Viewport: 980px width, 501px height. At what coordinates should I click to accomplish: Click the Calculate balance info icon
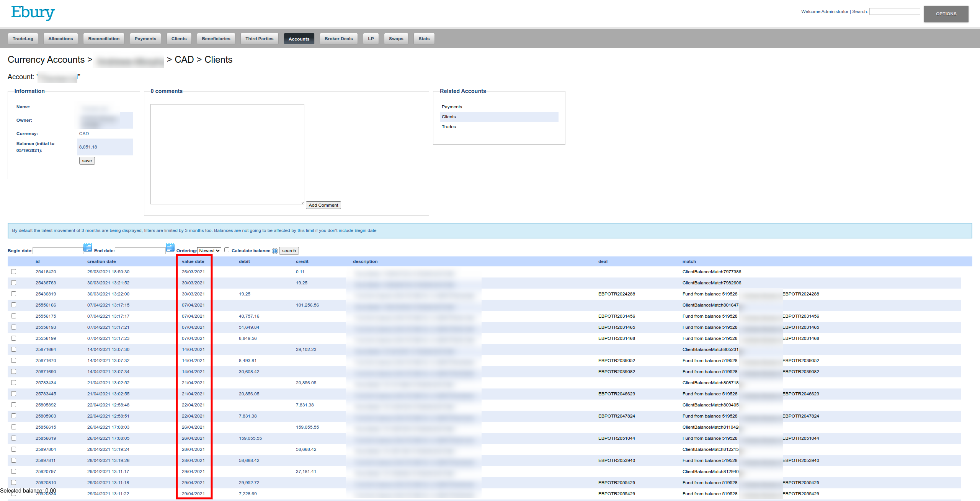[x=274, y=251]
